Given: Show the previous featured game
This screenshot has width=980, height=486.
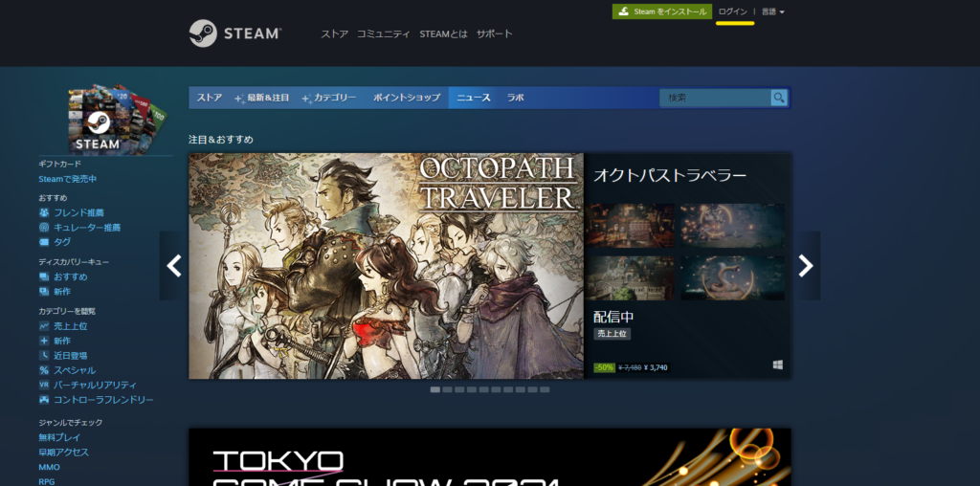Looking at the screenshot, I should point(174,266).
